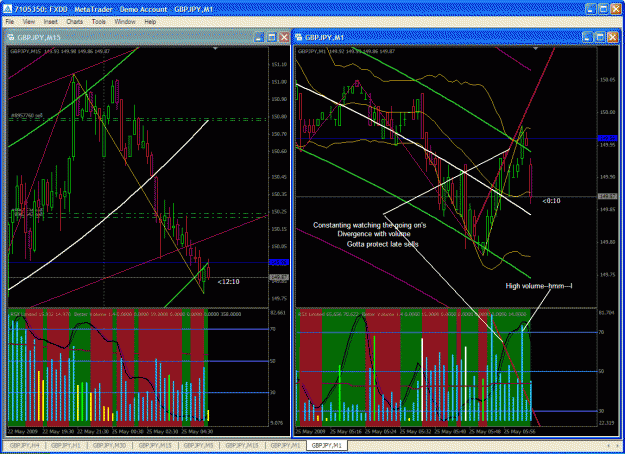Minimize the GBPJPY,M1 chart window
The height and width of the screenshot is (454, 625).
coord(588,37)
